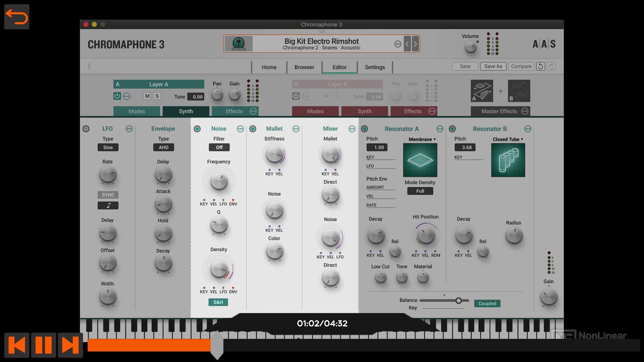Disable the Resonator A module toggle
644x362 pixels.
[365, 129]
